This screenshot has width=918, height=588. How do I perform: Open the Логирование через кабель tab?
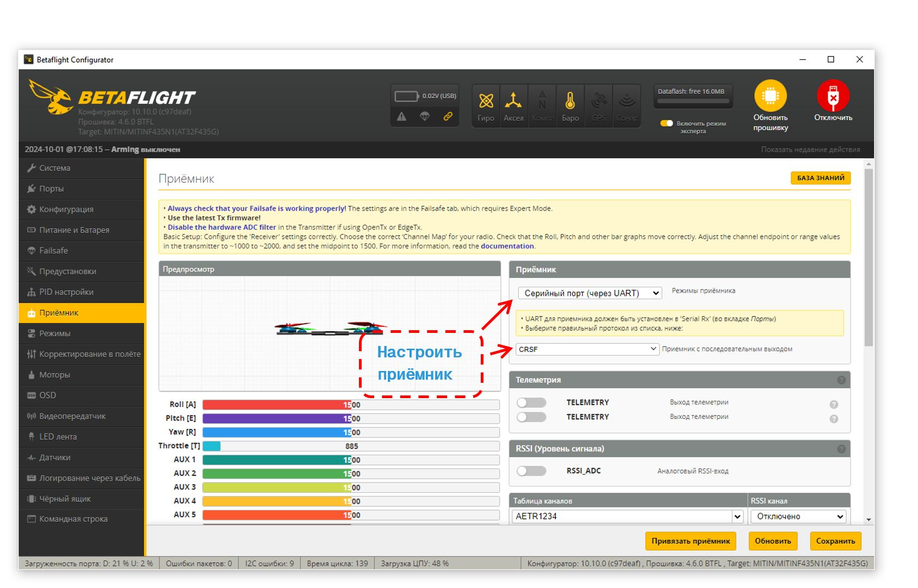[x=82, y=478]
